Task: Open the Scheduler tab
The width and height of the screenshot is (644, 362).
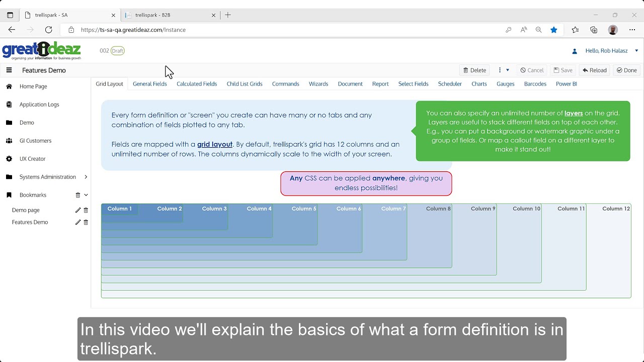Action: click(x=450, y=84)
